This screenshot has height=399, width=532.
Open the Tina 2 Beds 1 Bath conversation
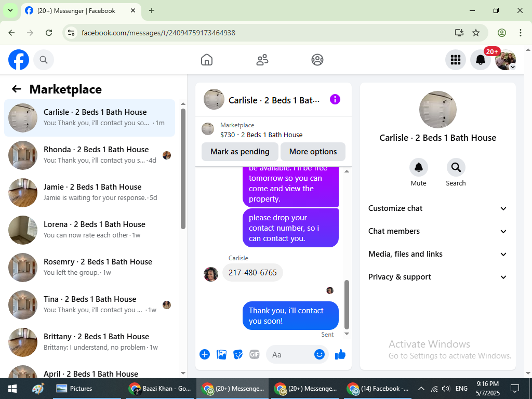89,304
